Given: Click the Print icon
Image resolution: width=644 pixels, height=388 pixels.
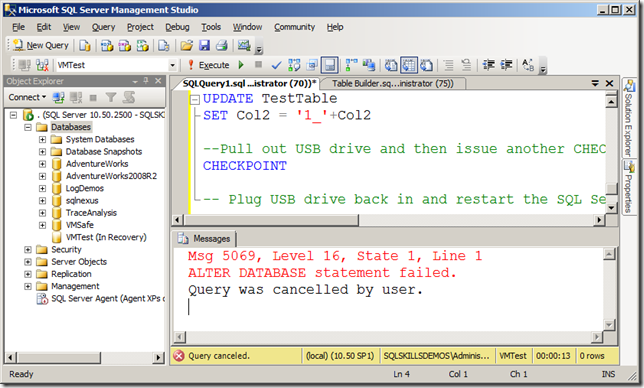Looking at the screenshot, I should (222, 45).
